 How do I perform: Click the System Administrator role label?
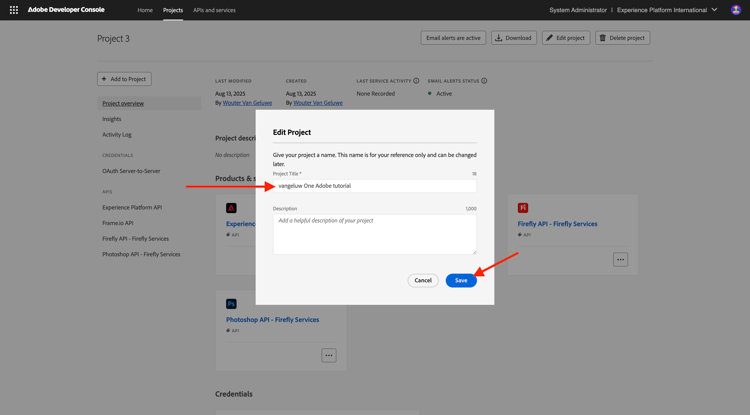click(x=578, y=10)
